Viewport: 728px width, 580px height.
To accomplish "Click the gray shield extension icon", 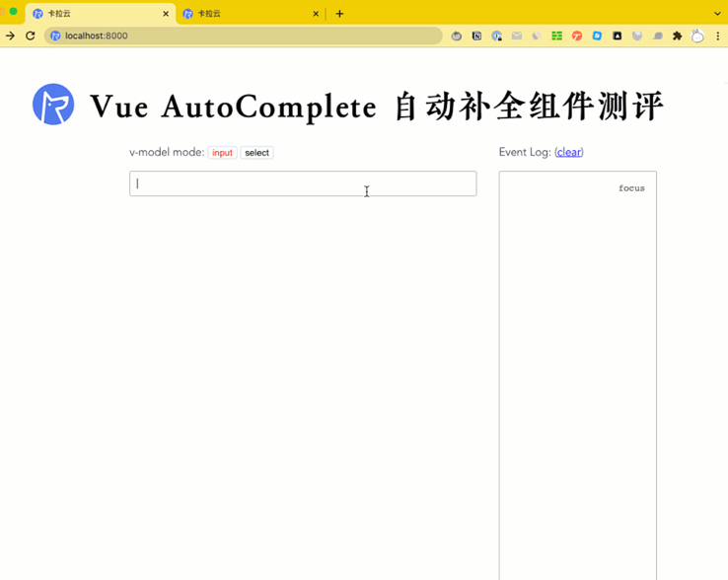I will [637, 36].
